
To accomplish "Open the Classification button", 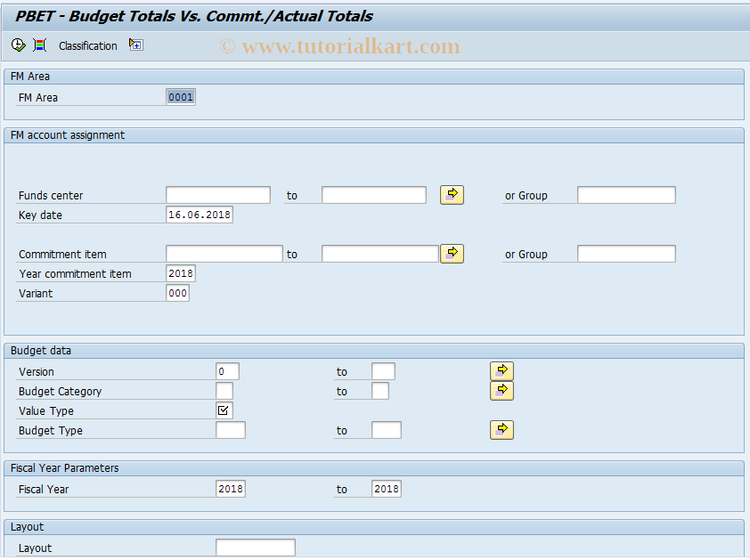I will 88,46.
